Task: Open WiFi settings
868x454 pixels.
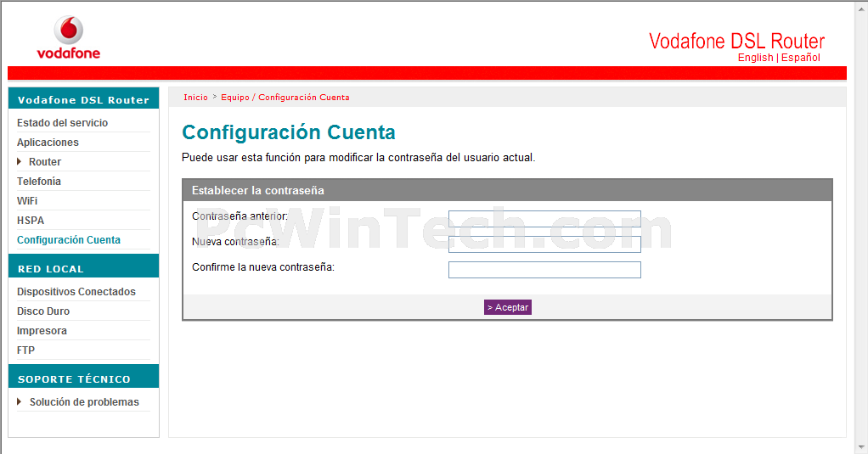Action: coord(27,201)
